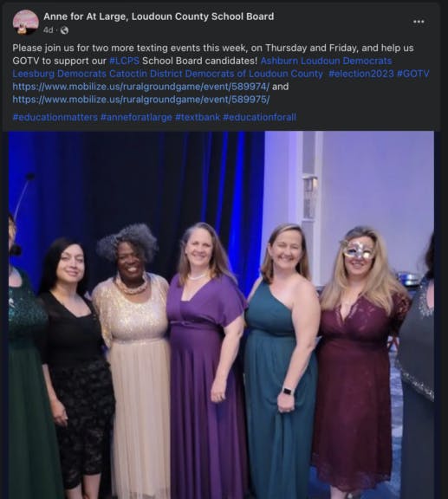The width and height of the screenshot is (448, 499).
Task: Open the #educationmatters hashtag
Action: coord(55,118)
